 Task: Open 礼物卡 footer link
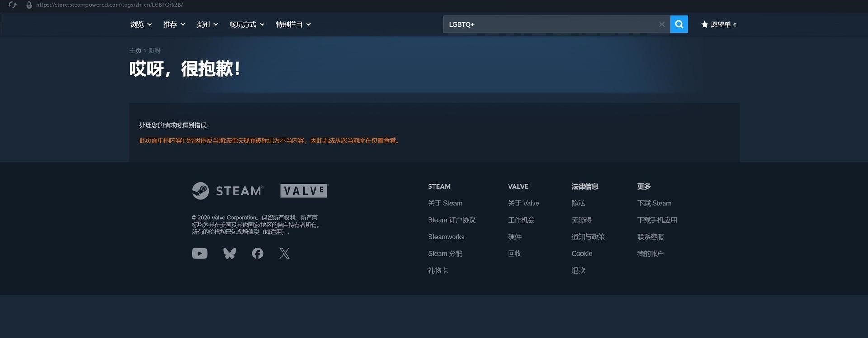(438, 271)
